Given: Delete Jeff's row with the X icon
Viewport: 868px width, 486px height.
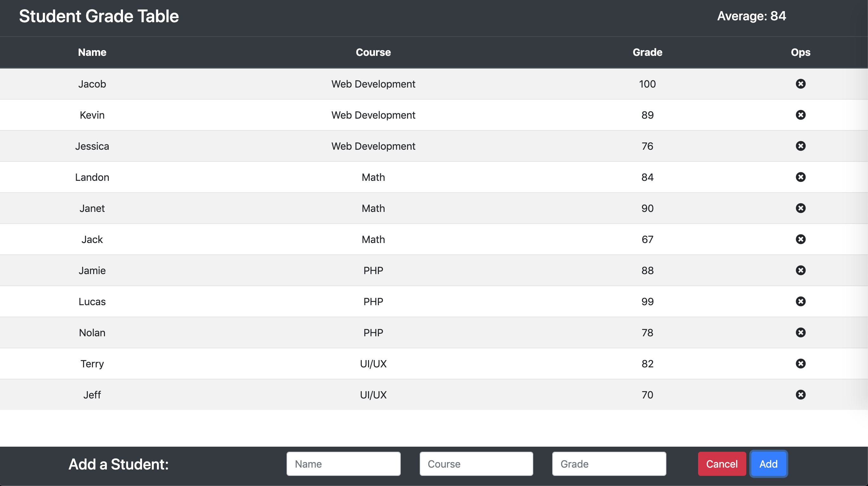Looking at the screenshot, I should click(800, 395).
